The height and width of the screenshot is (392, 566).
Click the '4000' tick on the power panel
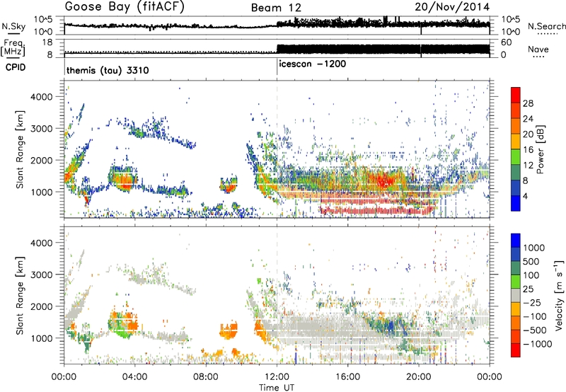[42, 97]
